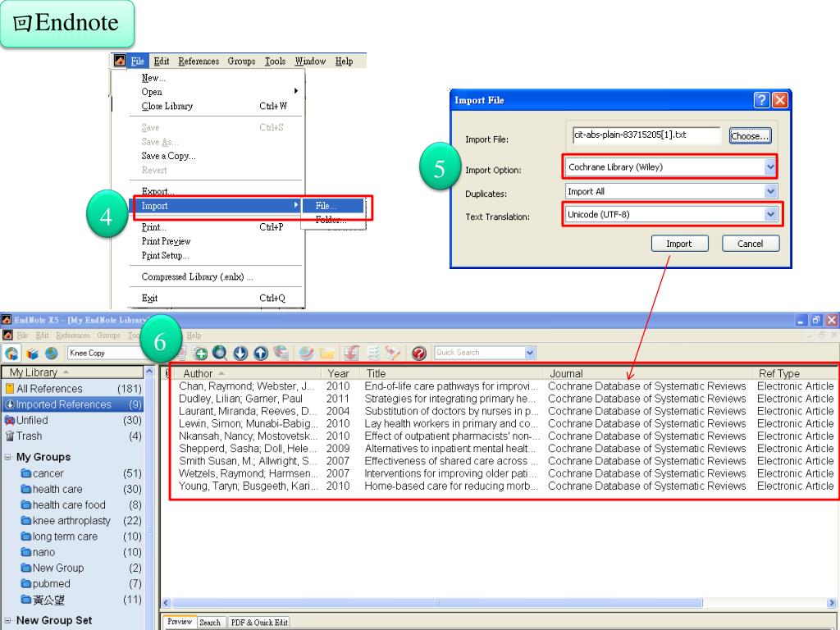Open Import Option dropdown arrow
840x630 pixels.
pyautogui.click(x=769, y=167)
